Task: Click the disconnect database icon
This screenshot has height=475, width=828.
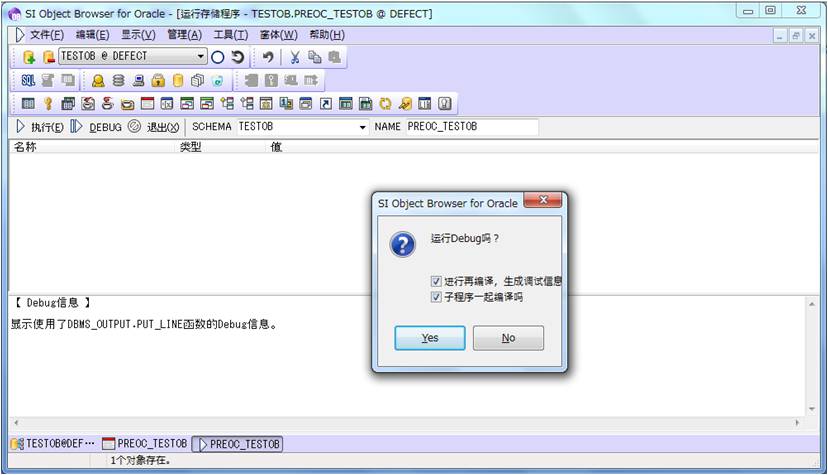Action: 49,57
